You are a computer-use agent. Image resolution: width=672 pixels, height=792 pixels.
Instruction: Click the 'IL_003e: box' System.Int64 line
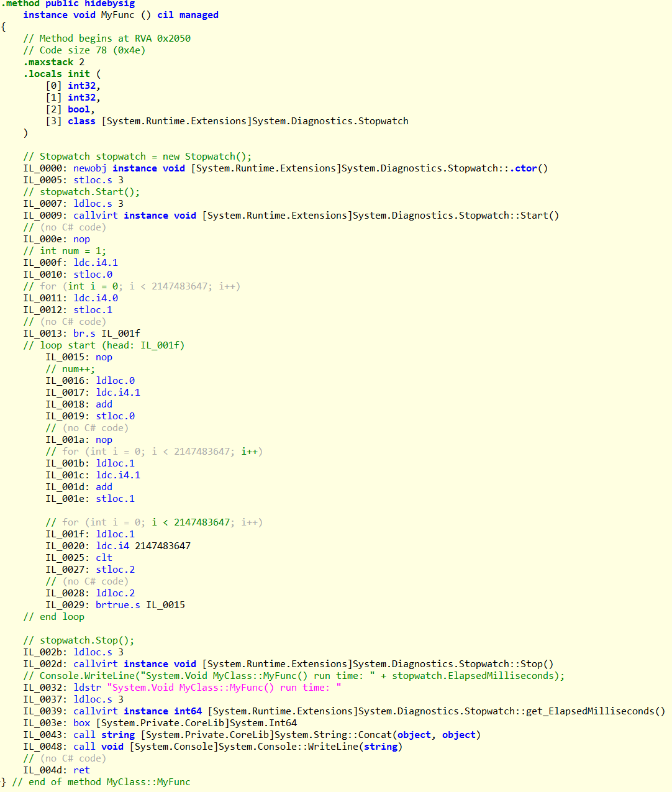(x=160, y=723)
